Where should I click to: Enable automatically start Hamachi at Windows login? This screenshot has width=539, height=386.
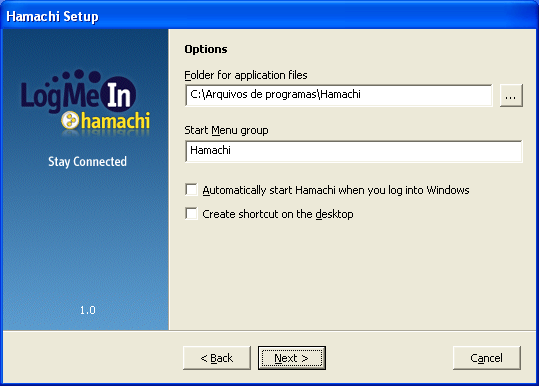[x=191, y=189]
